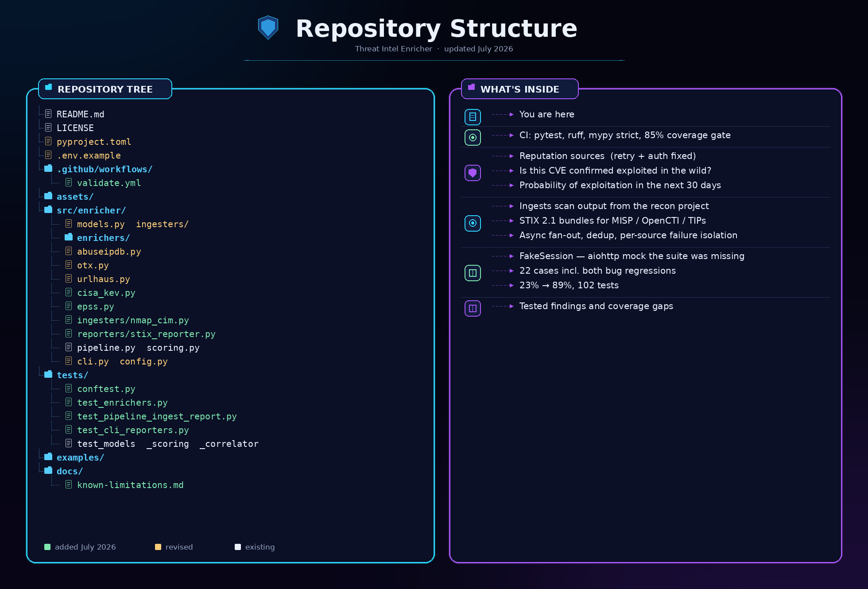Click the purple folder icon in WHAT'S INSIDE header
This screenshot has width=868, height=589.
pos(472,87)
